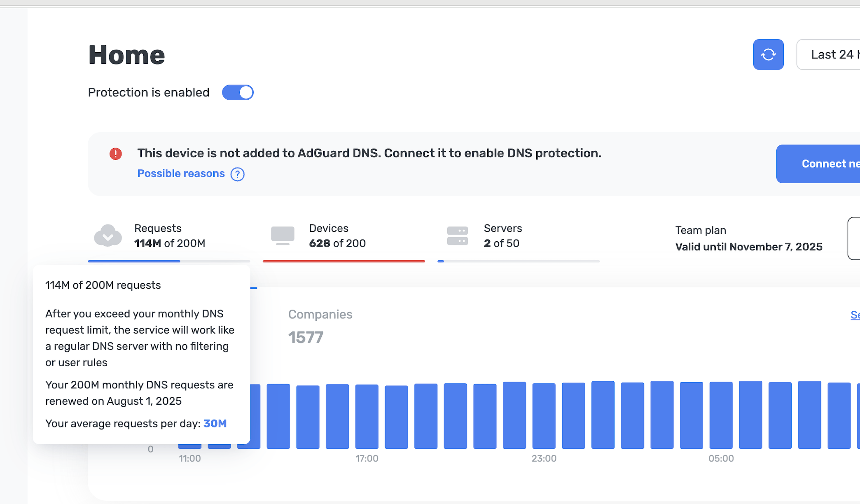Select the 628 of 200 Devices stat
The image size is (860, 504).
[x=337, y=243]
